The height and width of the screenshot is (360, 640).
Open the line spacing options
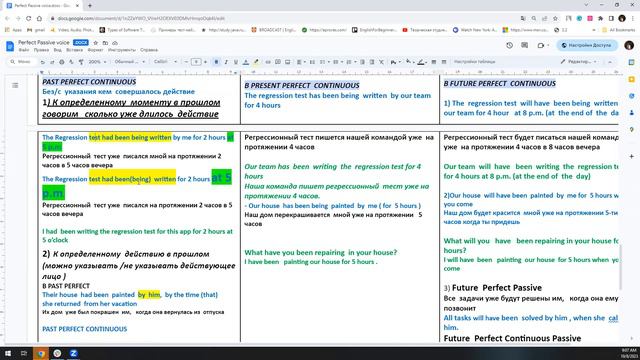point(312,62)
